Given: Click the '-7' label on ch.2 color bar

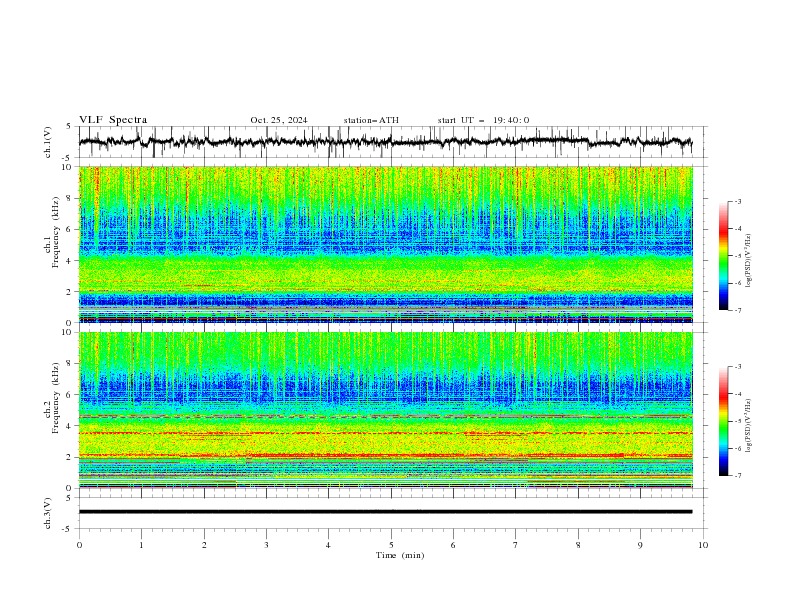Looking at the screenshot, I should point(737,475).
